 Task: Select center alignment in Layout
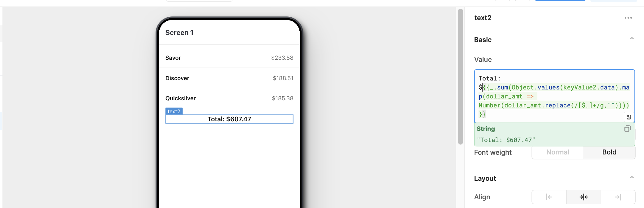[584, 197]
